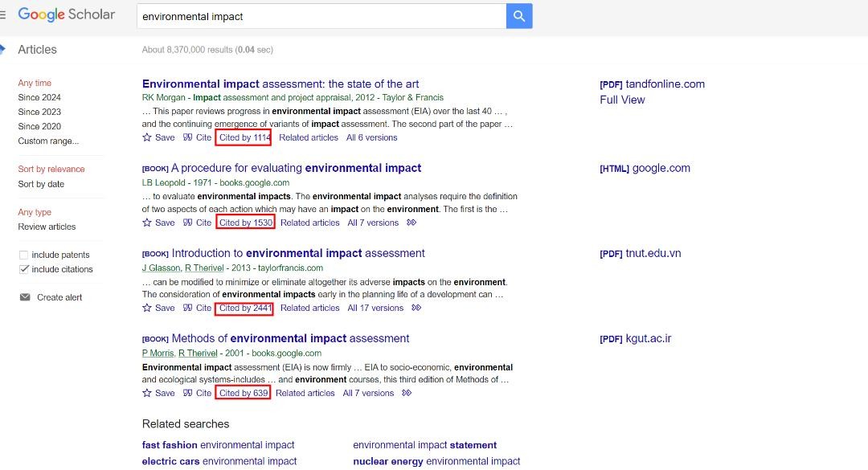Click the Google Scholar logo
The height and width of the screenshot is (470, 868).
(x=67, y=14)
